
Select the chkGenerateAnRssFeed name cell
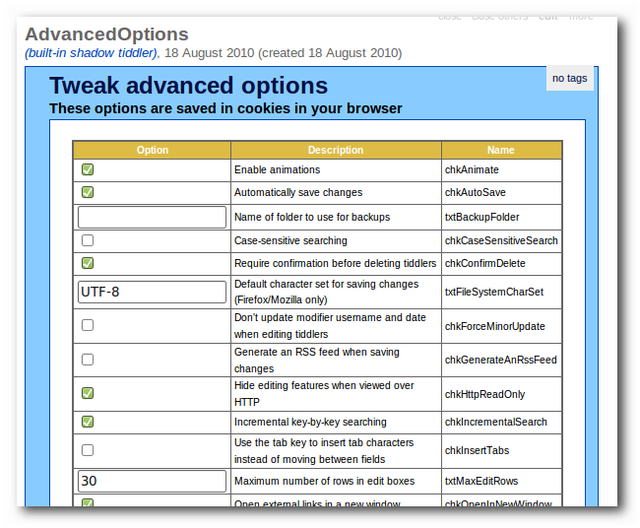tap(502, 360)
